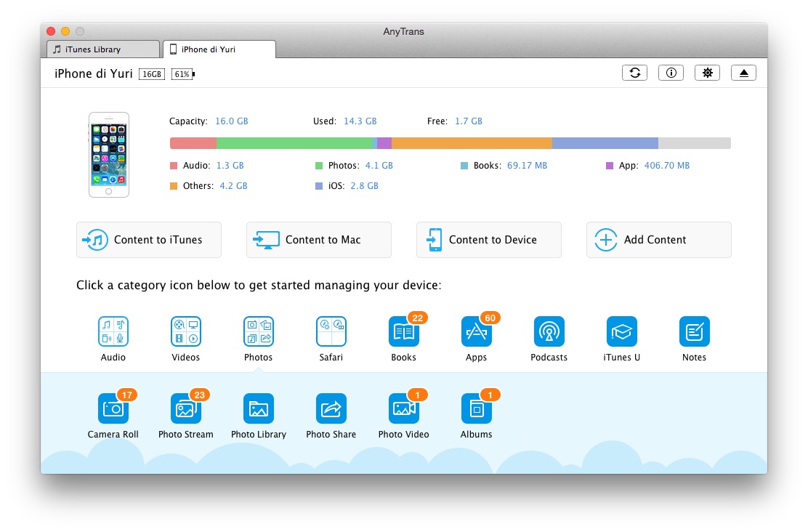This screenshot has height=532, width=808.
Task: Click the blue iOS segment of storage bar
Action: pyautogui.click(x=605, y=143)
